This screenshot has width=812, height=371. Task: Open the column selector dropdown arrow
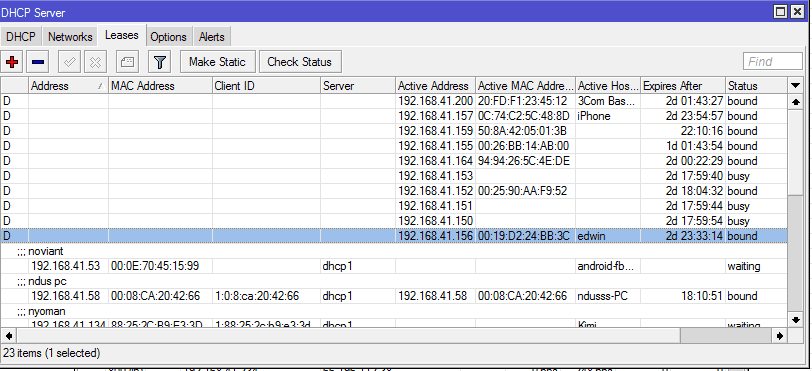[795, 85]
